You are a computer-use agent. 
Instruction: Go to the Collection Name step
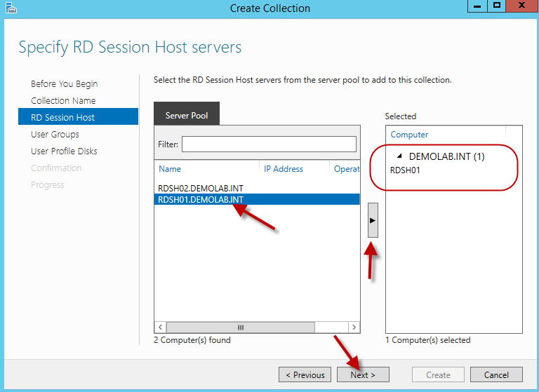[x=63, y=101]
